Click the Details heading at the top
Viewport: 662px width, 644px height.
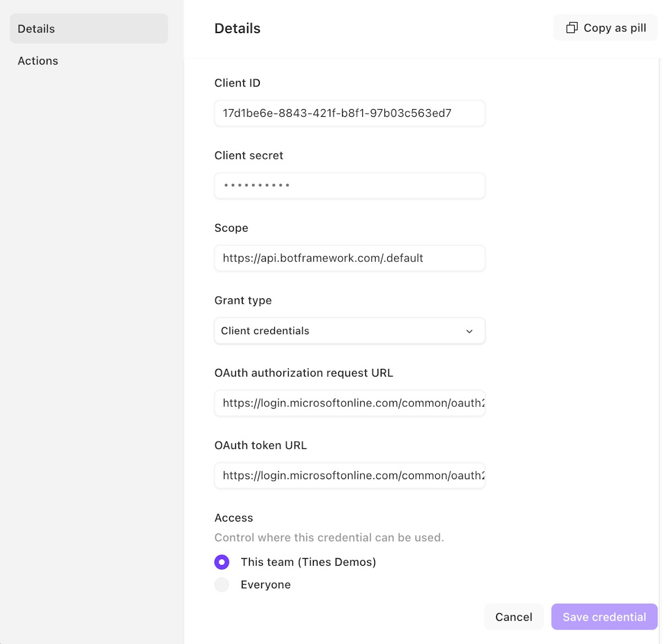(x=237, y=29)
